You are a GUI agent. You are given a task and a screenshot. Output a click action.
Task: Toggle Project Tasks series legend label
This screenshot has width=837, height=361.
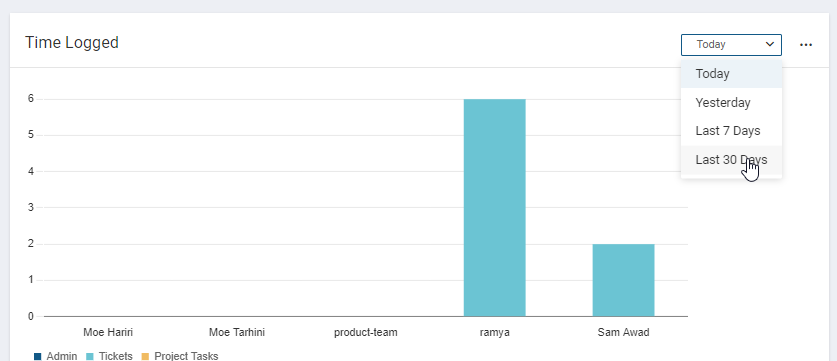[186, 356]
